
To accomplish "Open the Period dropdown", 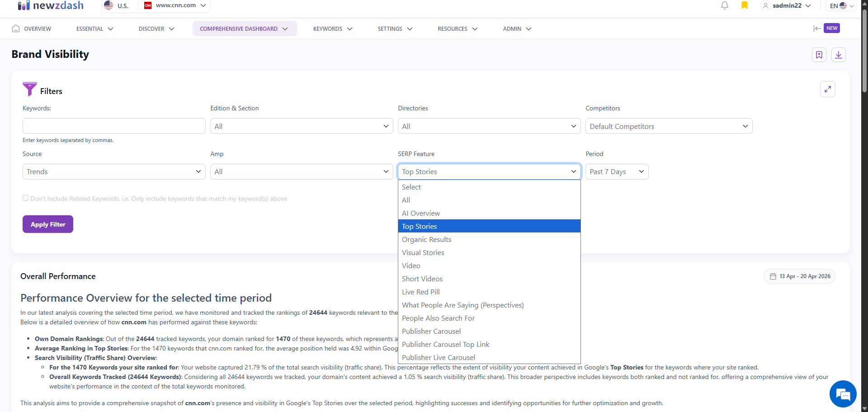I will coord(617,172).
